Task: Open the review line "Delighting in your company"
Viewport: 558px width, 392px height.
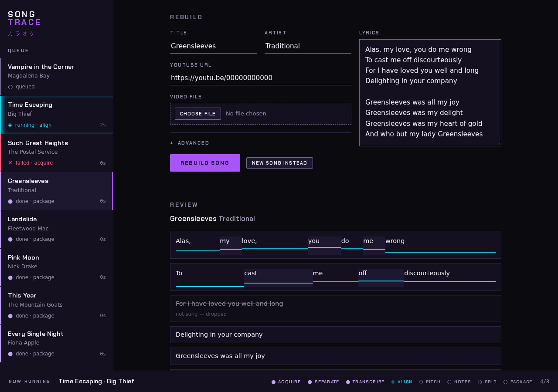Action: (336, 335)
